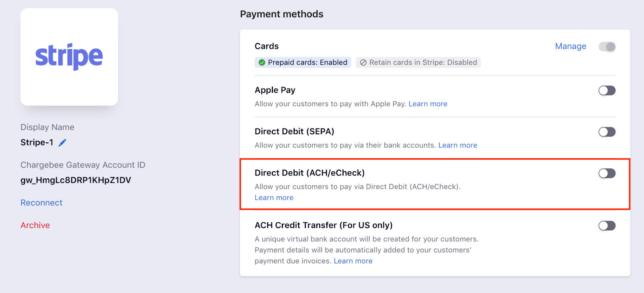Enable Direct Debit (SEPA)
The width and height of the screenshot is (644, 293).
(606, 132)
